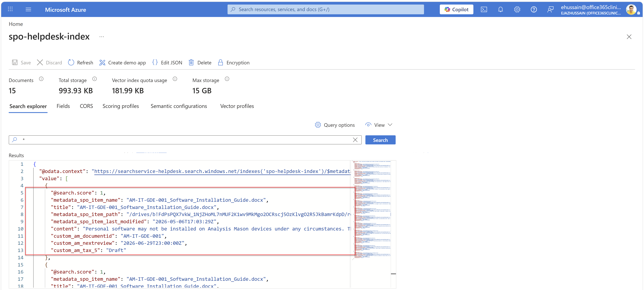Expand the View dropdown
This screenshot has width=644, height=290.
pos(379,125)
